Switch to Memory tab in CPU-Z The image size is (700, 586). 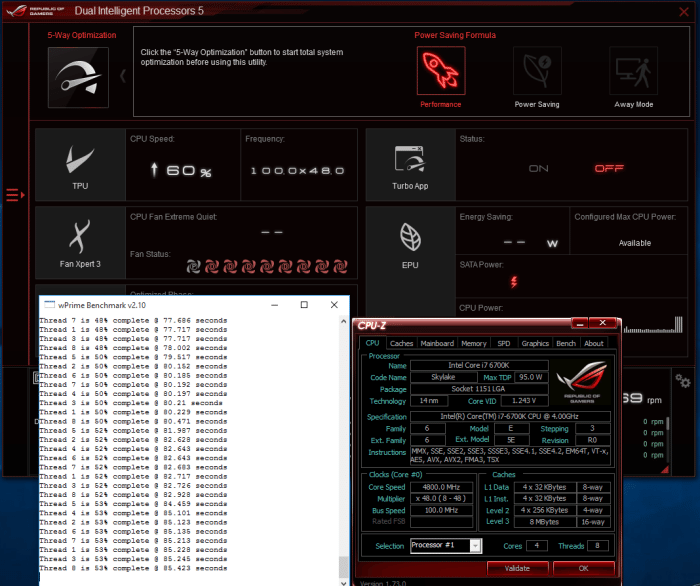474,343
